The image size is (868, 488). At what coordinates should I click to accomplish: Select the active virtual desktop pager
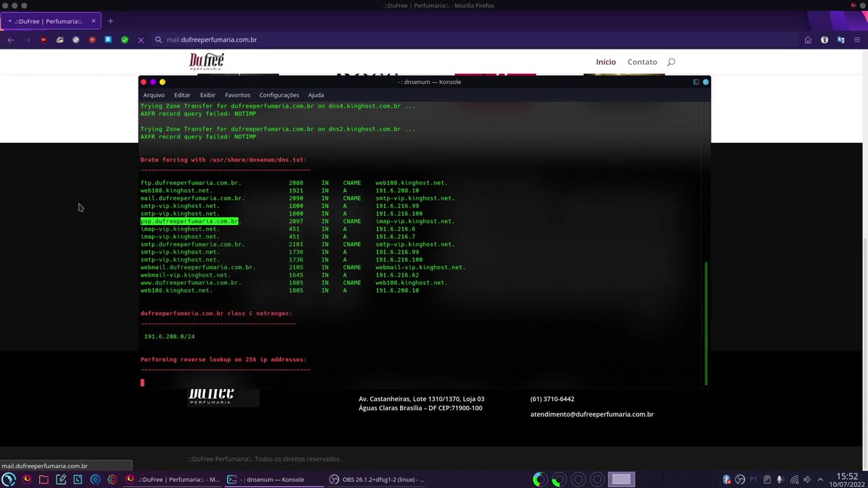coord(621,480)
